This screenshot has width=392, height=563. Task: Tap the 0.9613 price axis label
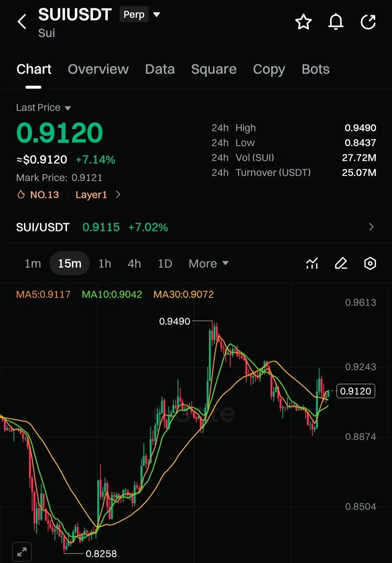[360, 302]
